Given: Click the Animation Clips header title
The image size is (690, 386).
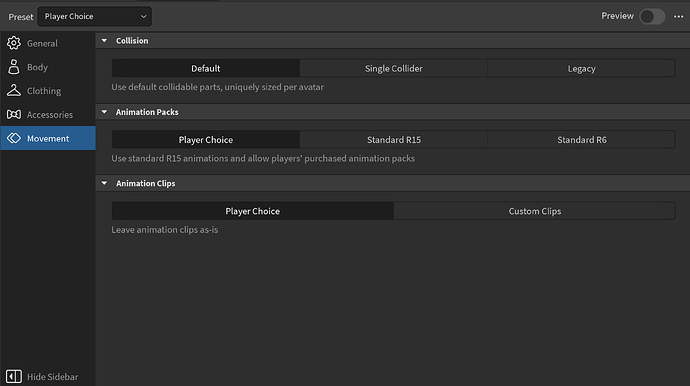Looking at the screenshot, I should (145, 183).
